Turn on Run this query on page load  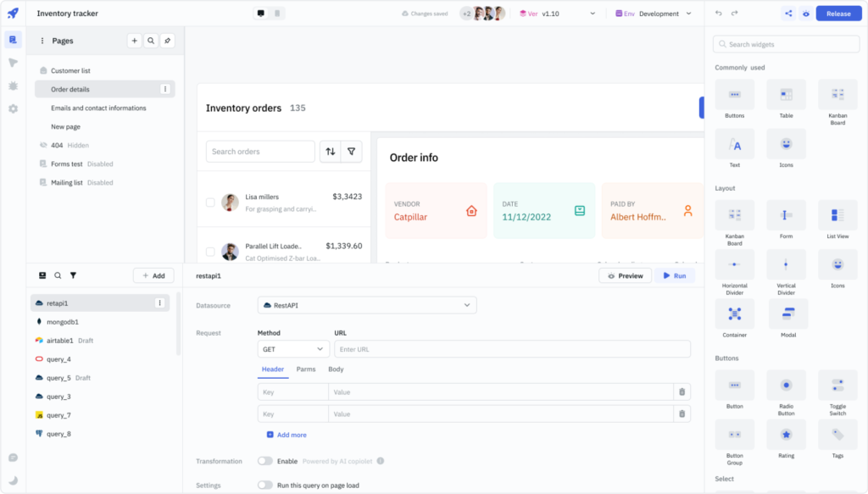[265, 485]
